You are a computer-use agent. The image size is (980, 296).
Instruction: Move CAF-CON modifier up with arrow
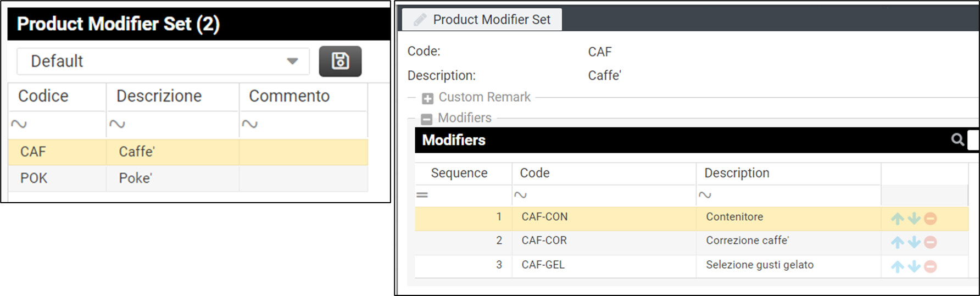pos(897,219)
